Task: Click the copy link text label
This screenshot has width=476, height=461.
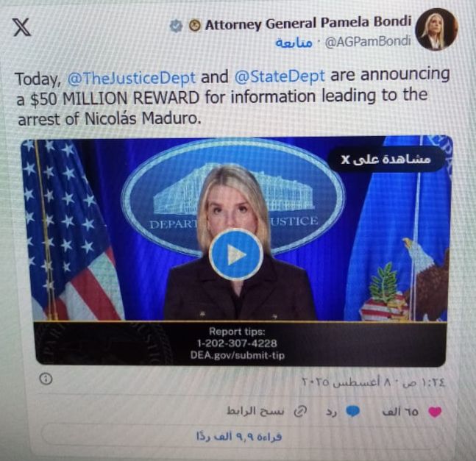Action: click(x=255, y=411)
